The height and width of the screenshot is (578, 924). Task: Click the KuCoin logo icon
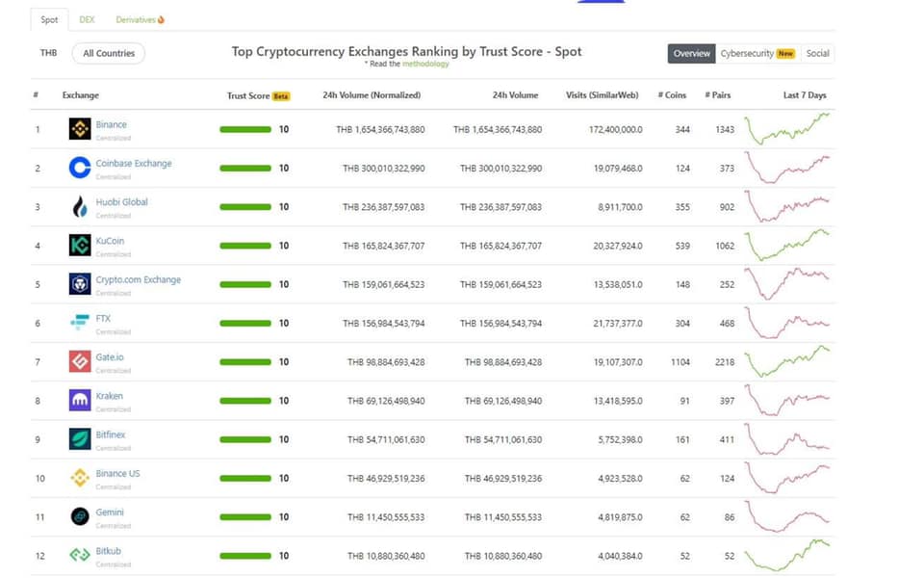[80, 246]
